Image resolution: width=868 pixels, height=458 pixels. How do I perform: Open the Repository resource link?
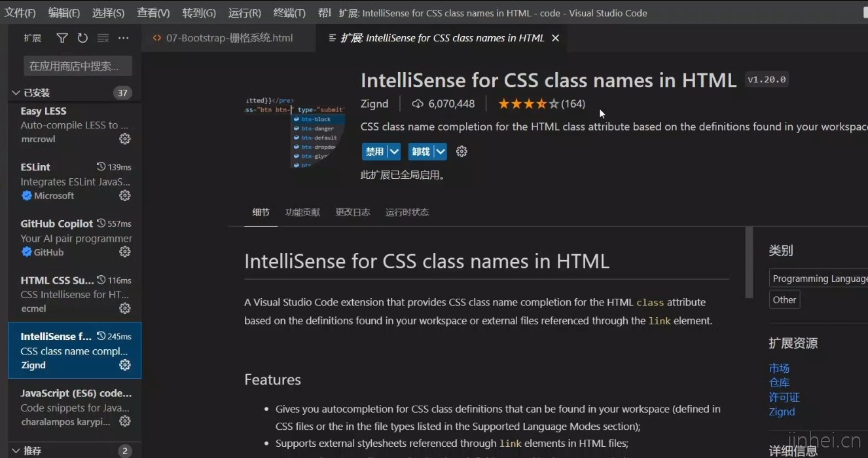click(x=779, y=383)
